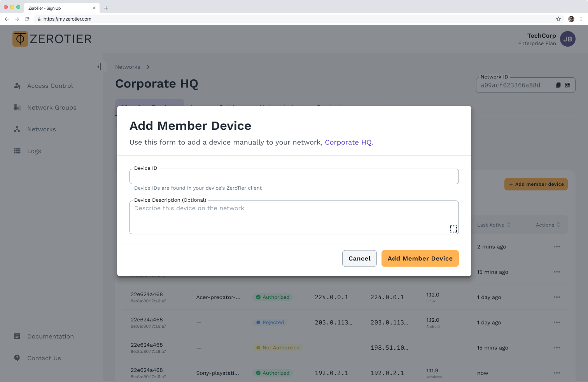Click the Networks node icon
Viewport: 588px width, 382px height.
click(17, 129)
